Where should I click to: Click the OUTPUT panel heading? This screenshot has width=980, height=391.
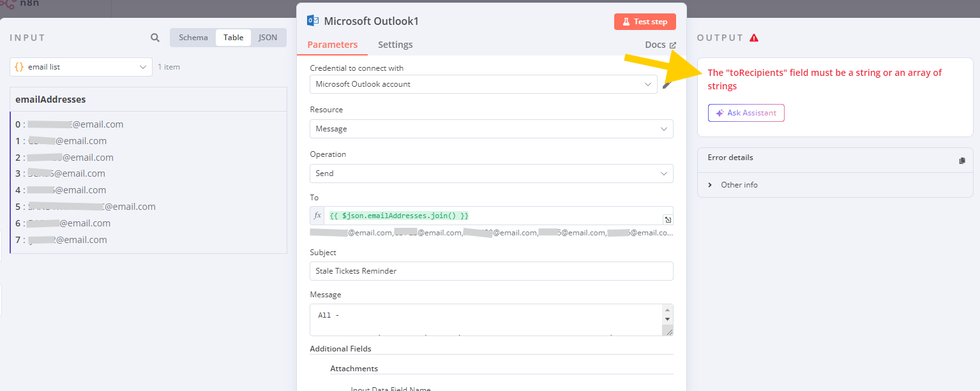[x=720, y=38]
